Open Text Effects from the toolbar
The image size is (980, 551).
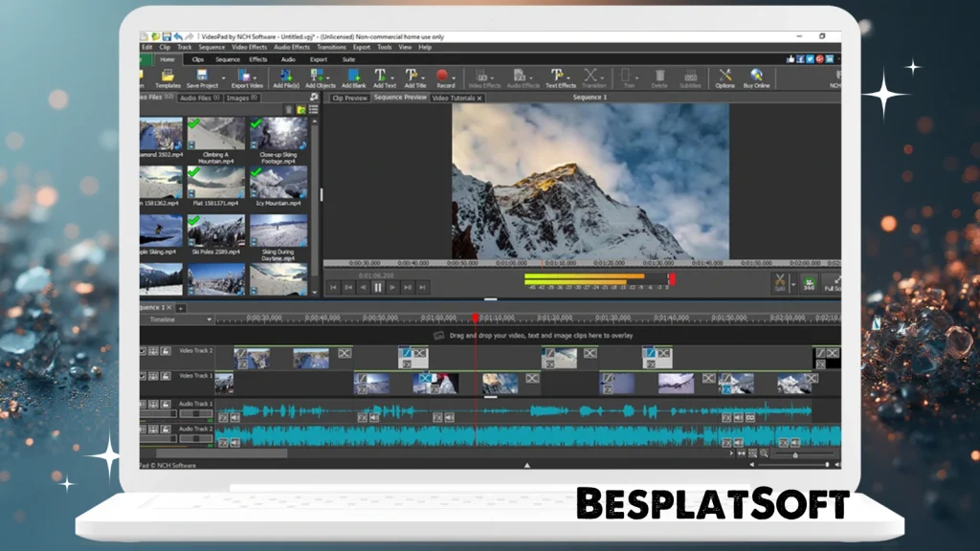(560, 77)
